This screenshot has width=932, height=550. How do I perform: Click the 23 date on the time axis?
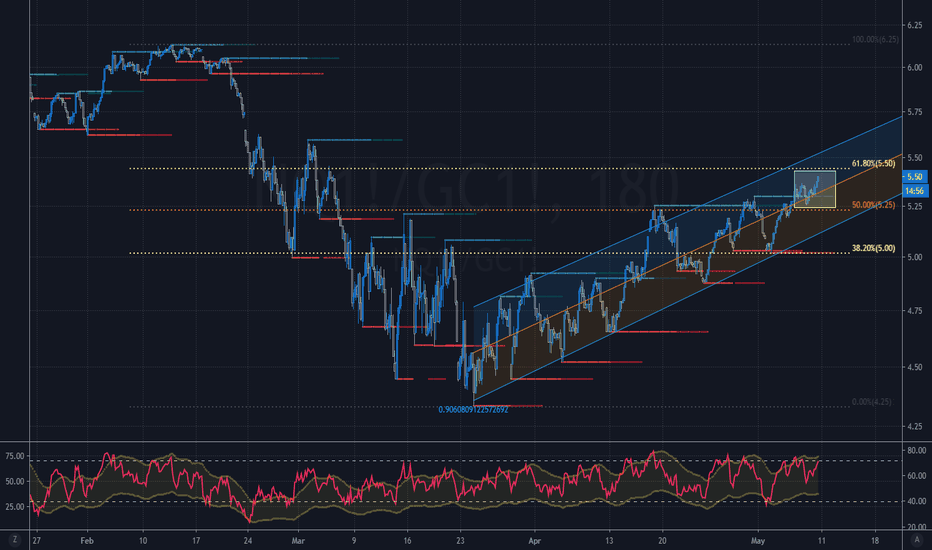pyautogui.click(x=460, y=540)
